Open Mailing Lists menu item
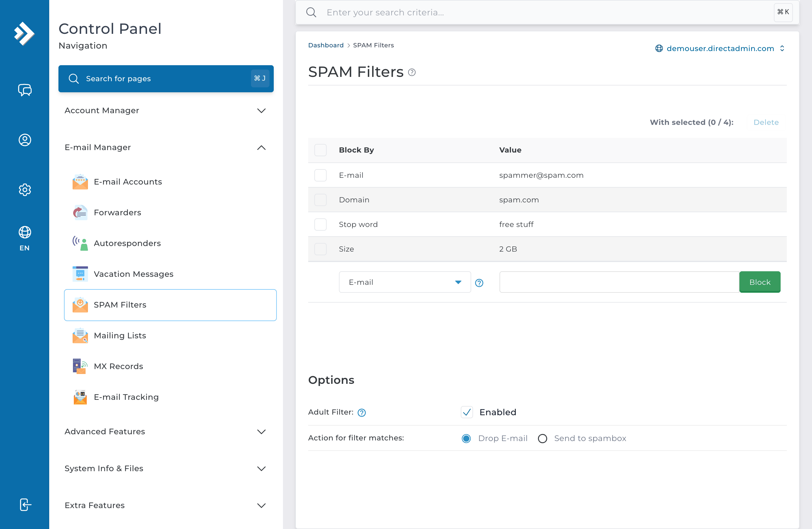This screenshot has width=812, height=529. pyautogui.click(x=170, y=336)
